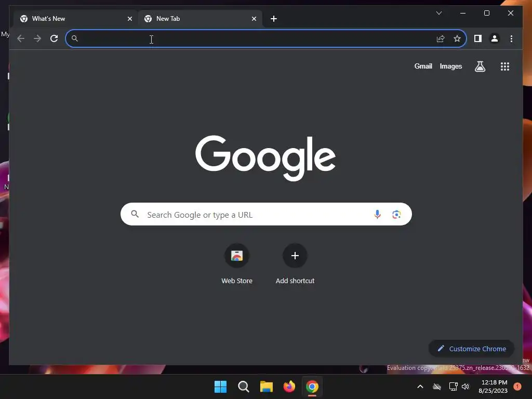The image size is (532, 399).
Task: Open Windows taskbar search
Action: (243, 387)
